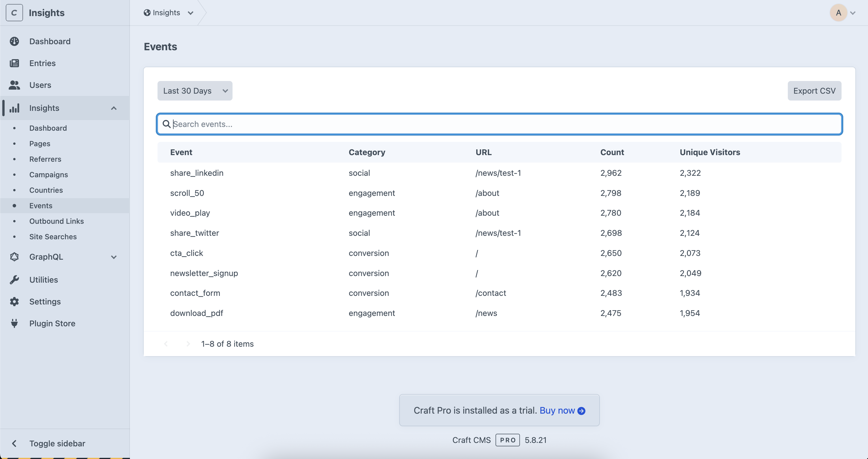This screenshot has height=459, width=868.
Task: Go to Outbound Links subnav item
Action: pyautogui.click(x=56, y=221)
